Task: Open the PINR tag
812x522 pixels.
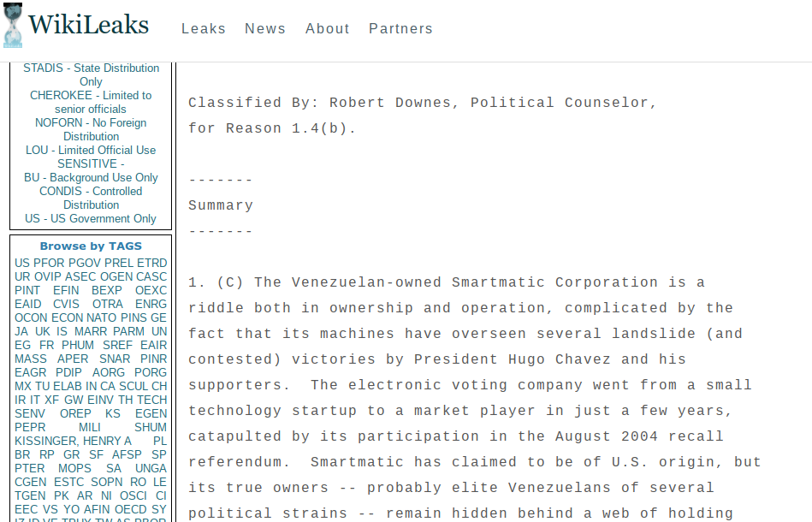Action: 154,359
